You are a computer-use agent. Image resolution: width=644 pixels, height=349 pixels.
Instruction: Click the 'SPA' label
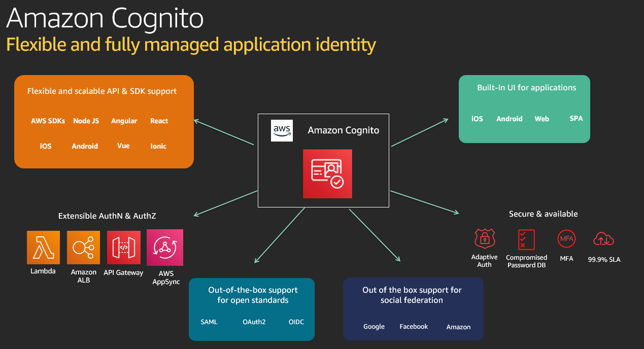click(x=576, y=118)
